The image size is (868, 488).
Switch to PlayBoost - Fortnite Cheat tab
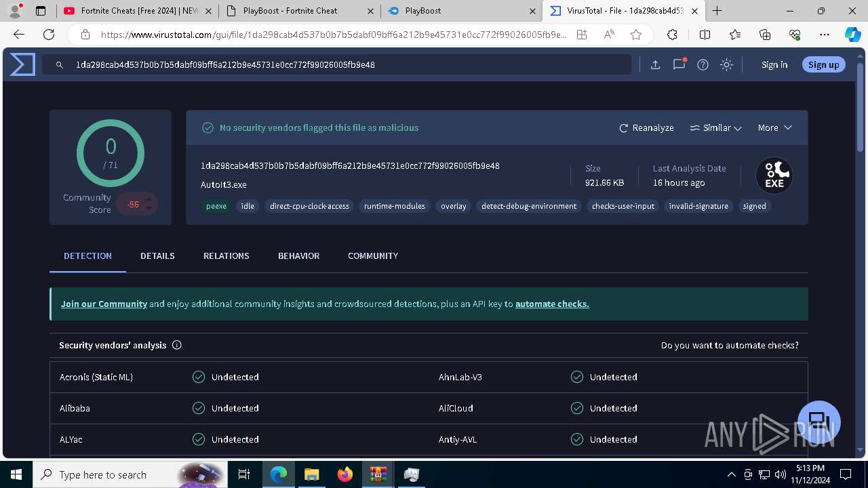(298, 11)
